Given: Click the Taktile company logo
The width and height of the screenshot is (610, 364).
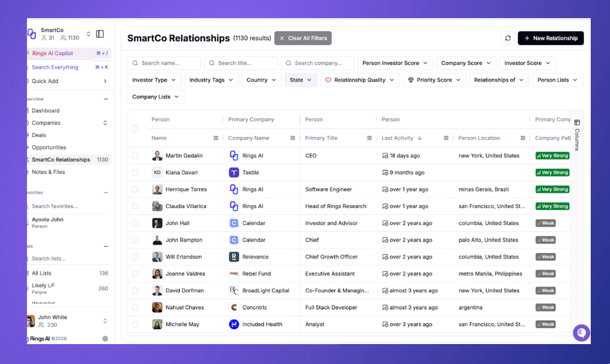Looking at the screenshot, I should click(234, 172).
